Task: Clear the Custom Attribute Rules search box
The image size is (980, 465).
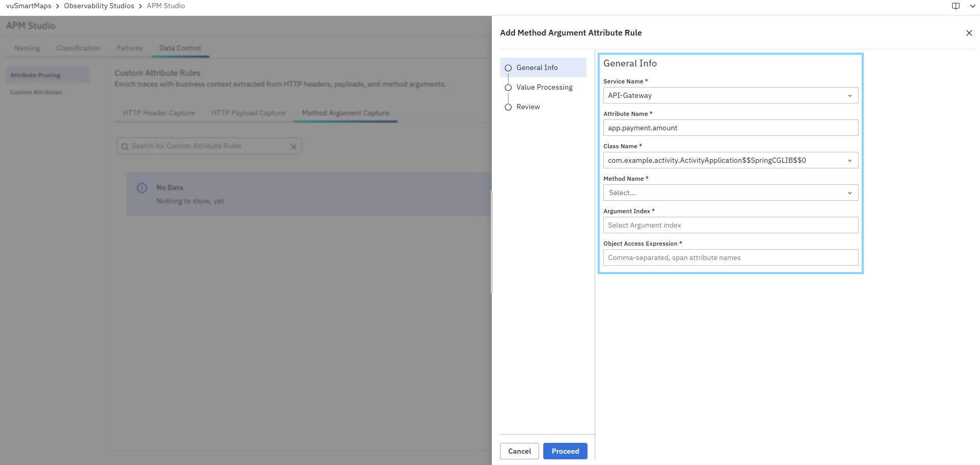Action: [293, 146]
